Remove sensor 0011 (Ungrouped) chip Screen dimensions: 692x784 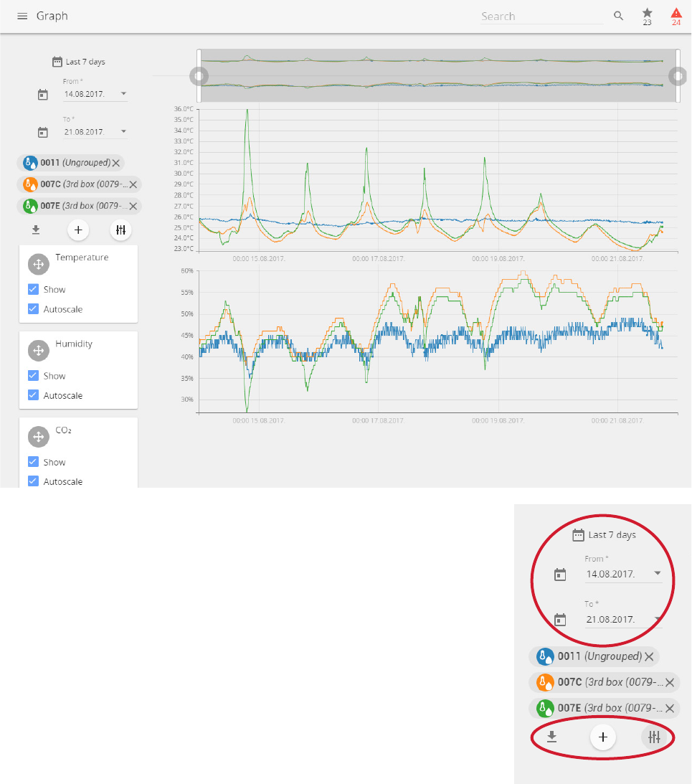pos(116,163)
